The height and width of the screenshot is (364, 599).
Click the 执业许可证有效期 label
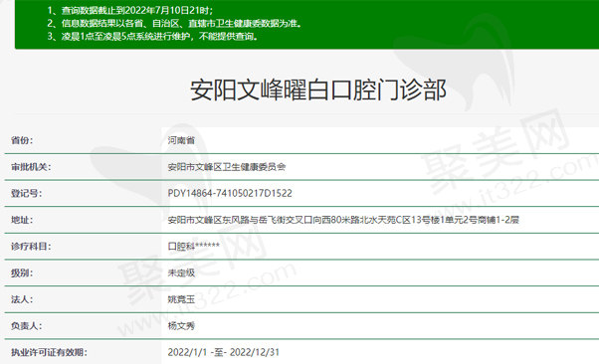[x=49, y=352]
